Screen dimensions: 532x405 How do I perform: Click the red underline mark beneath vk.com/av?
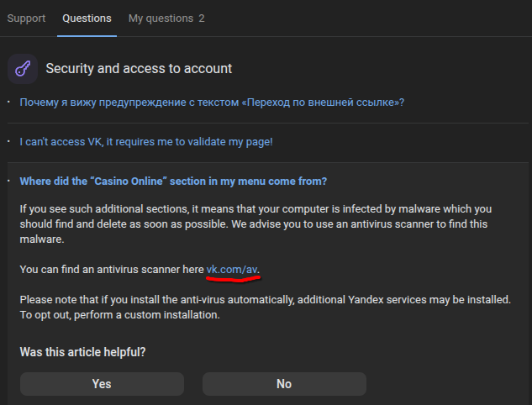[233, 279]
